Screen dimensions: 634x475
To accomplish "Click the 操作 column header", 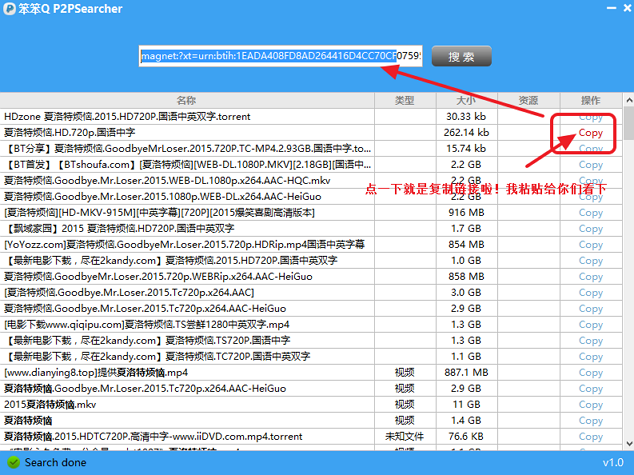I will point(591,100).
